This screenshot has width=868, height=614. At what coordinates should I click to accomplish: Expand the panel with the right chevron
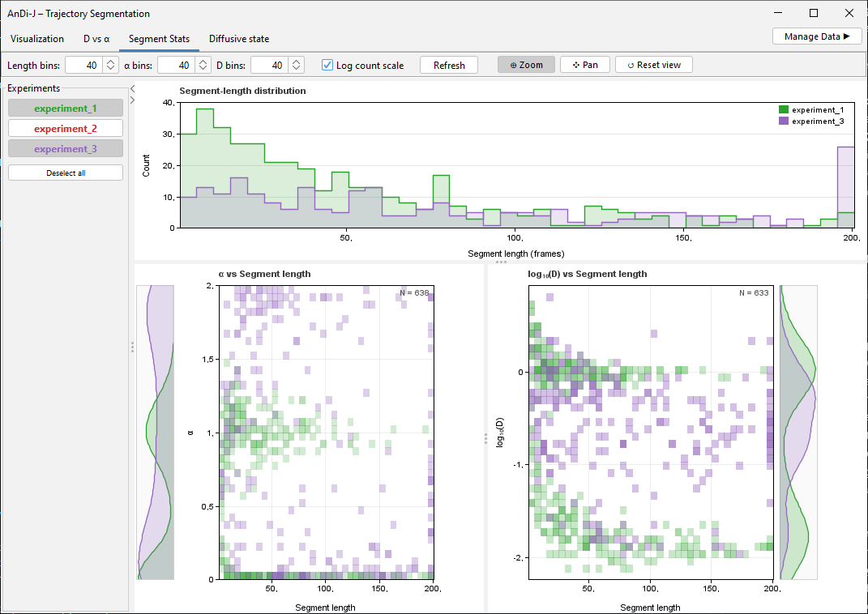pos(132,100)
